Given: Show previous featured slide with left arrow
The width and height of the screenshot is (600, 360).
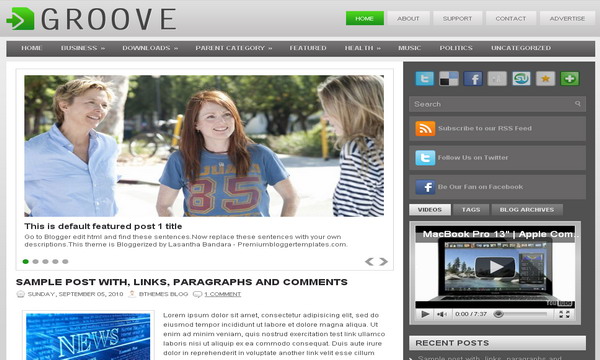Looking at the screenshot, I should click(369, 262).
